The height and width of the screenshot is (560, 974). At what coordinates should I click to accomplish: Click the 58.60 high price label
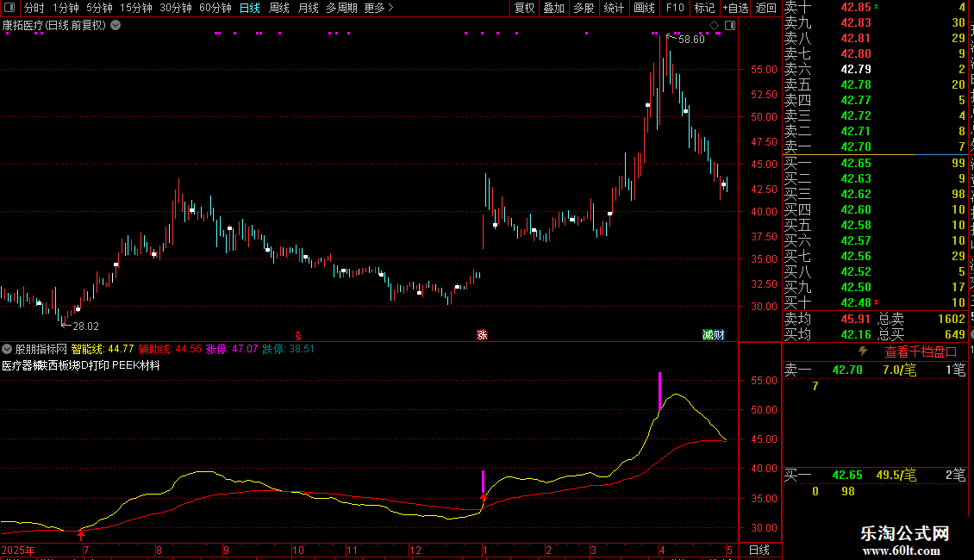(691, 40)
